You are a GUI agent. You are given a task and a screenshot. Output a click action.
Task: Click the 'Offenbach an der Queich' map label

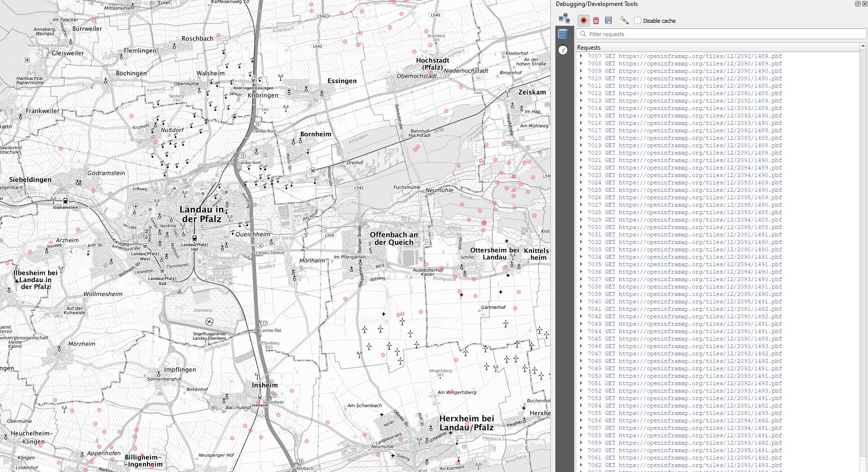point(394,238)
